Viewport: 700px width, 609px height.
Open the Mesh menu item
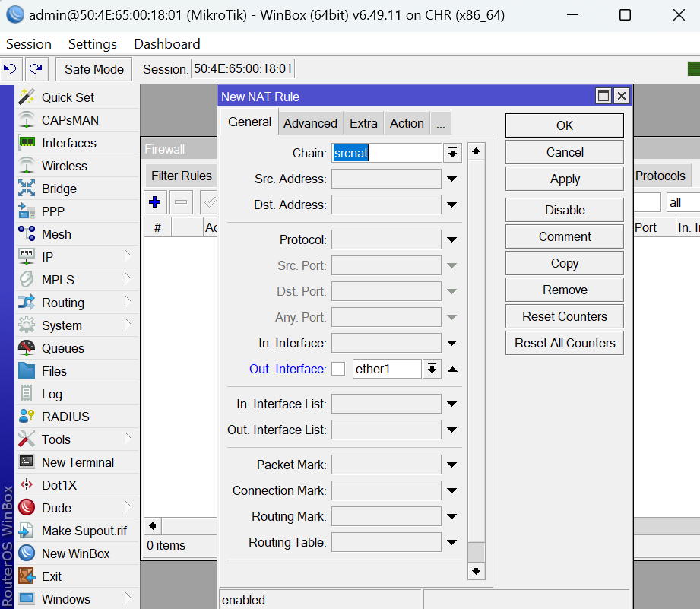click(x=77, y=234)
